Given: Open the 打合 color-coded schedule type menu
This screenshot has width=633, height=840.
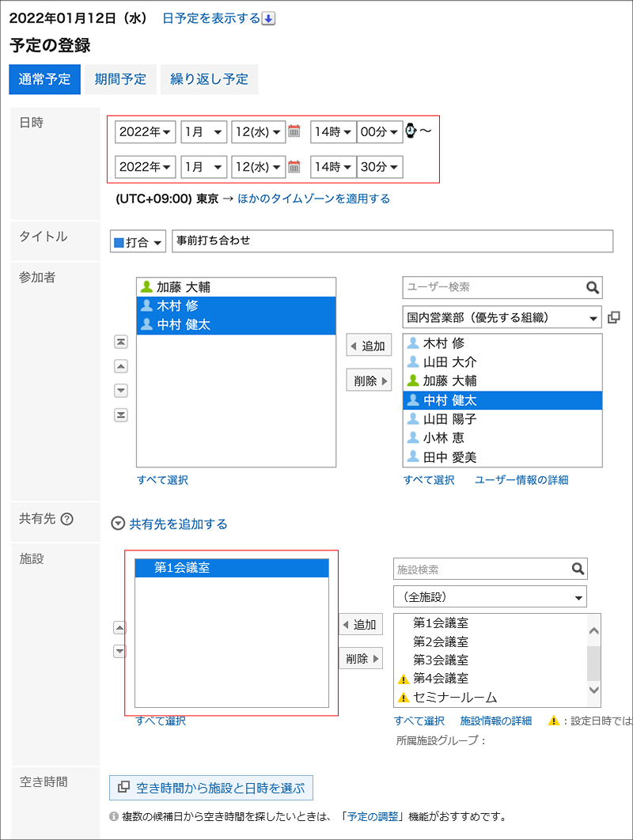Looking at the screenshot, I should (138, 242).
